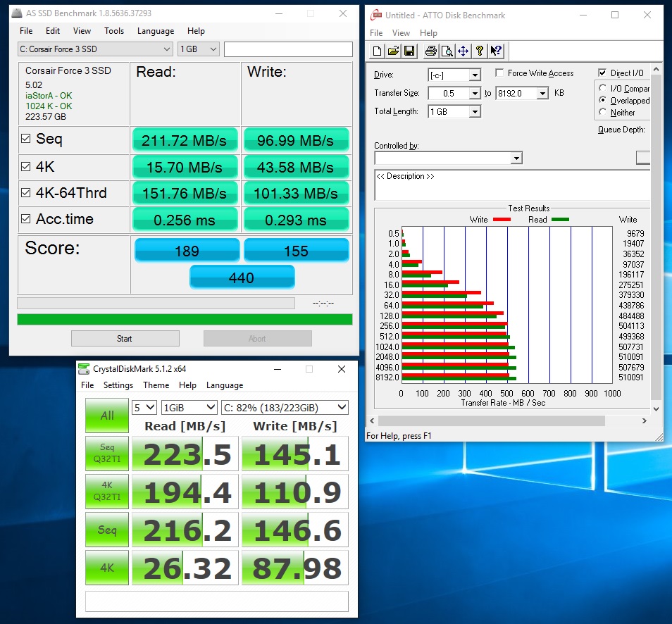Select the Neither radio button

[x=602, y=112]
